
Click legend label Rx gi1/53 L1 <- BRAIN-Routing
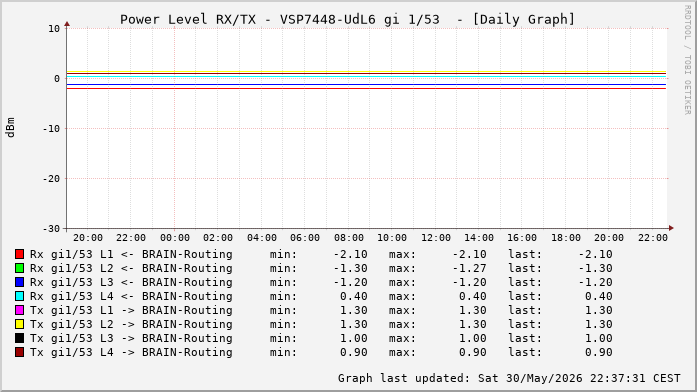[x=131, y=254]
